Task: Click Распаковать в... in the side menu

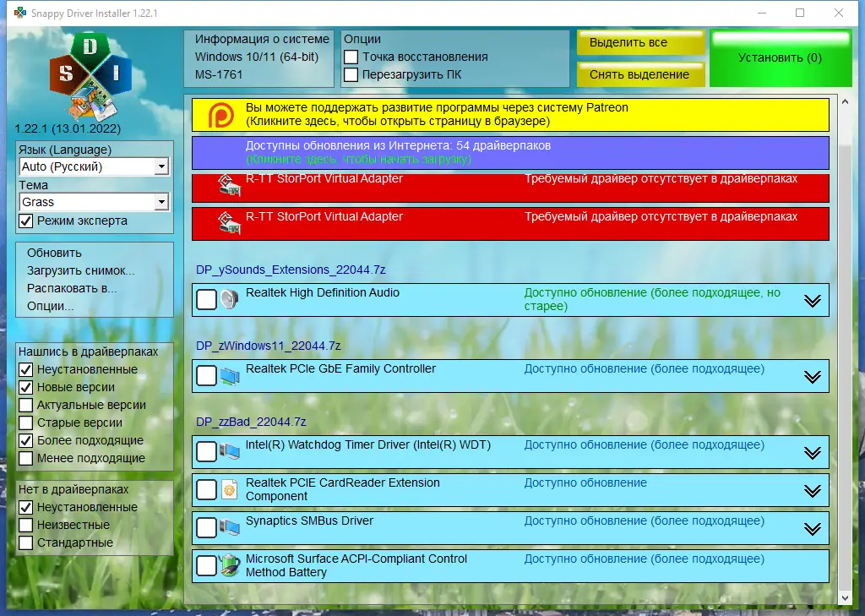Action: tap(72, 288)
